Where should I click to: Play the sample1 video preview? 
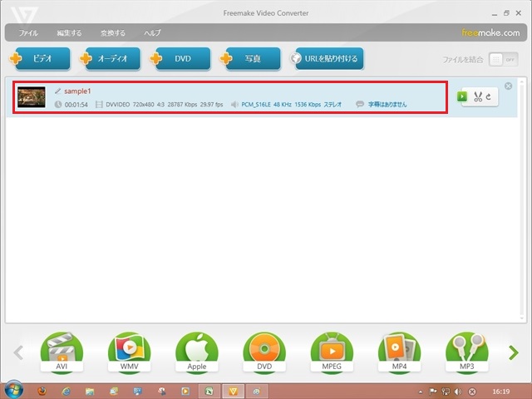(x=464, y=96)
